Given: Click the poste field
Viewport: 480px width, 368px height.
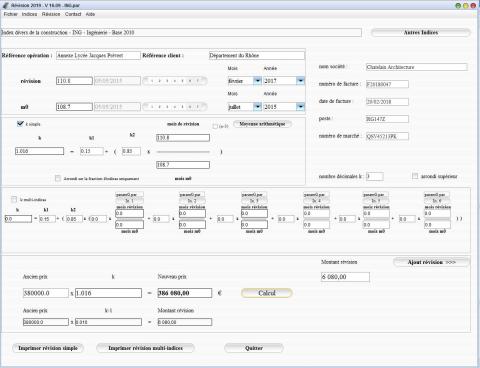Looking at the screenshot, I should coord(387,119).
